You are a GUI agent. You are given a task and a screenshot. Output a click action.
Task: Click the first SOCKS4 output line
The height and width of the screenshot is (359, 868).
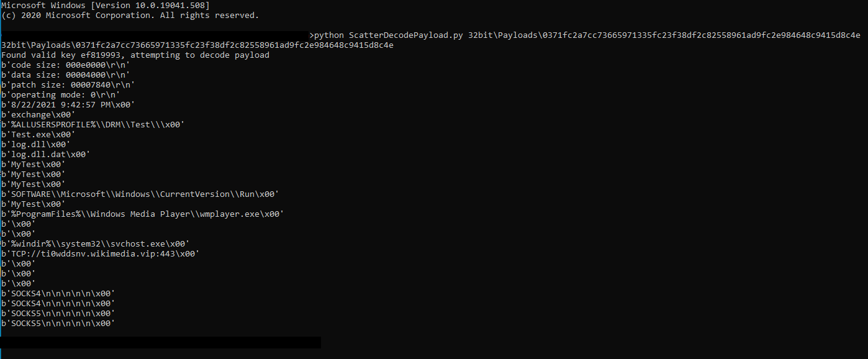pos(58,294)
